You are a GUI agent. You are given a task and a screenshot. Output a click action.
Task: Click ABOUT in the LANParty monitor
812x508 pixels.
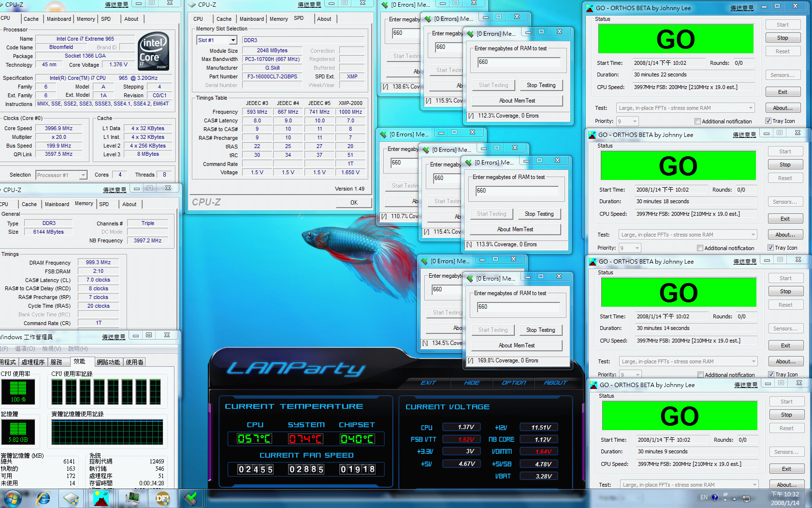coord(555,383)
